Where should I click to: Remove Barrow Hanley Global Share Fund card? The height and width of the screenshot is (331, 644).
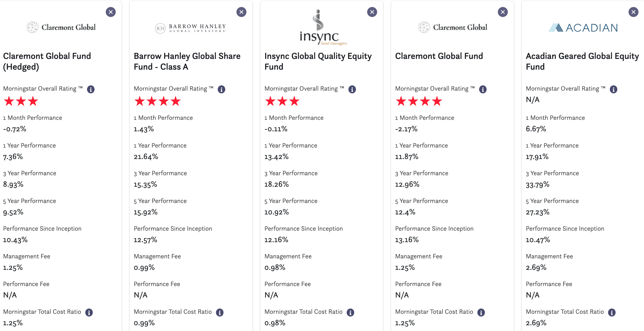point(241,12)
